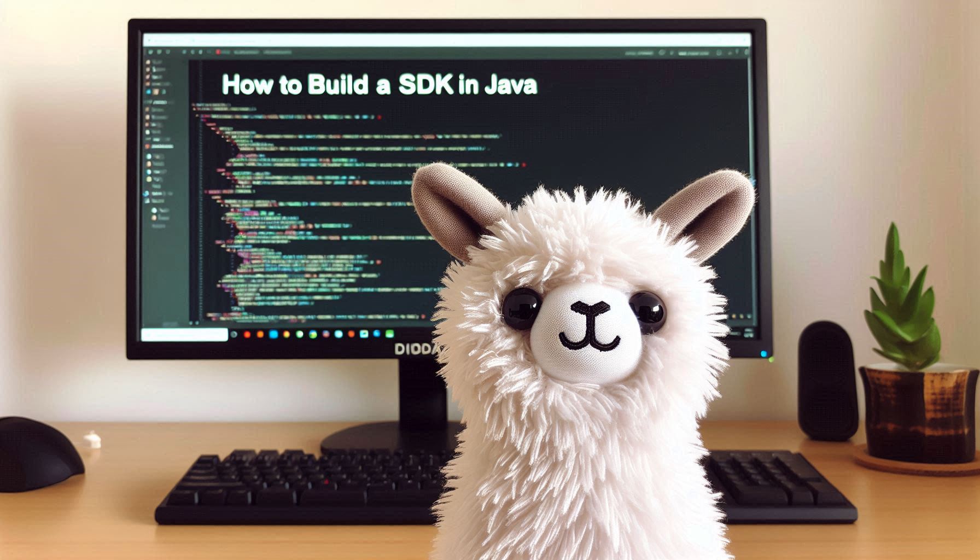This screenshot has width=980, height=560.
Task: Expand the nested item under the middle sidebar folder
Action: click(154, 210)
